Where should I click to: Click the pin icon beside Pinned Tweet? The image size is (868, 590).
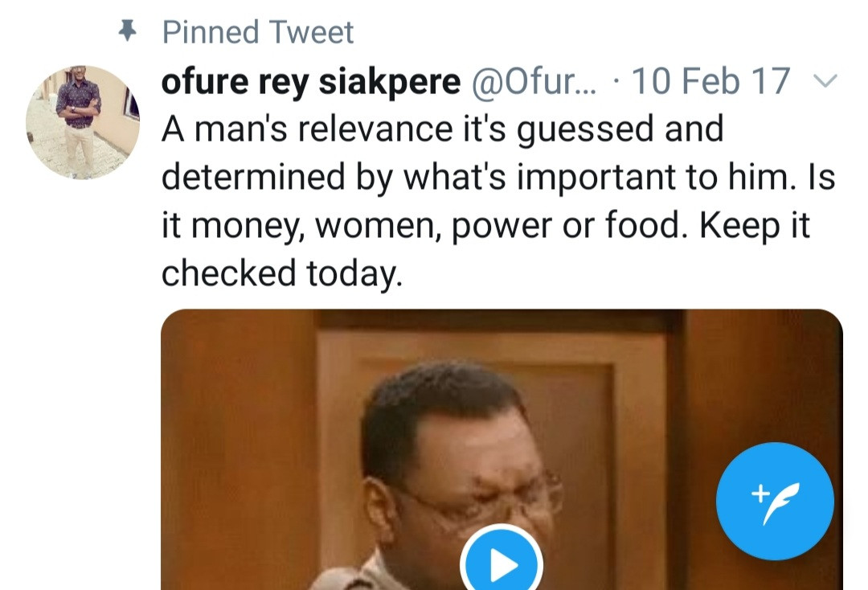click(126, 31)
